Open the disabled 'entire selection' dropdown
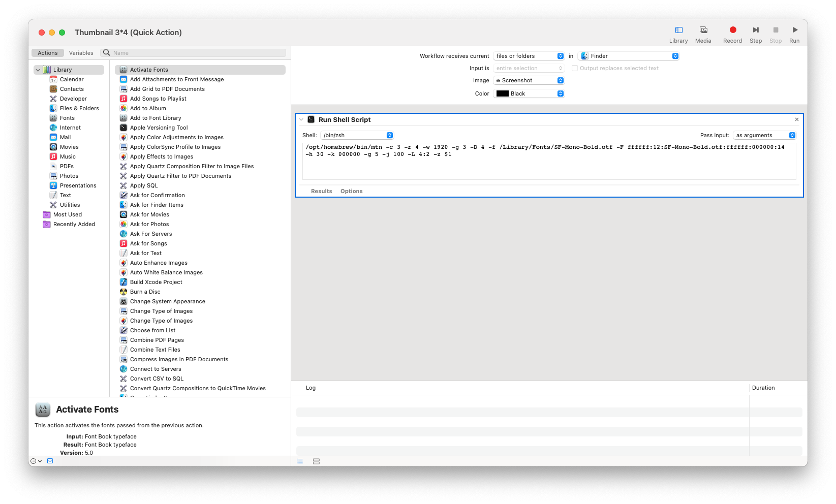The image size is (836, 504). 529,68
